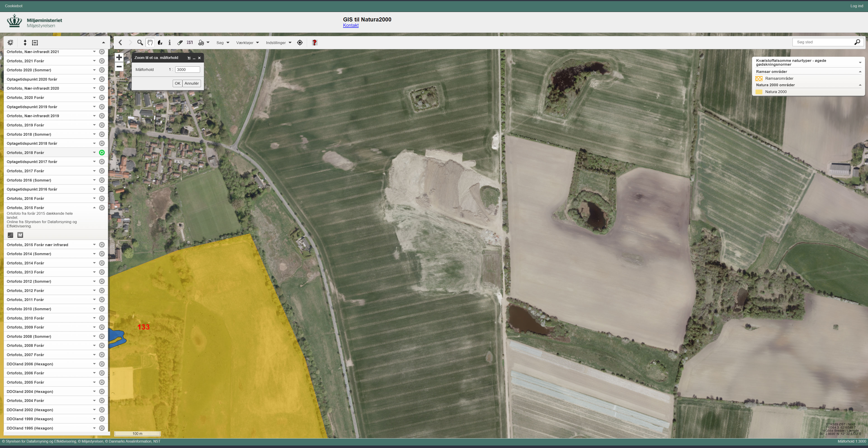Image resolution: width=868 pixels, height=448 pixels.
Task: Turn off Ortofoto, 2018 Forår layer
Action: (102, 152)
